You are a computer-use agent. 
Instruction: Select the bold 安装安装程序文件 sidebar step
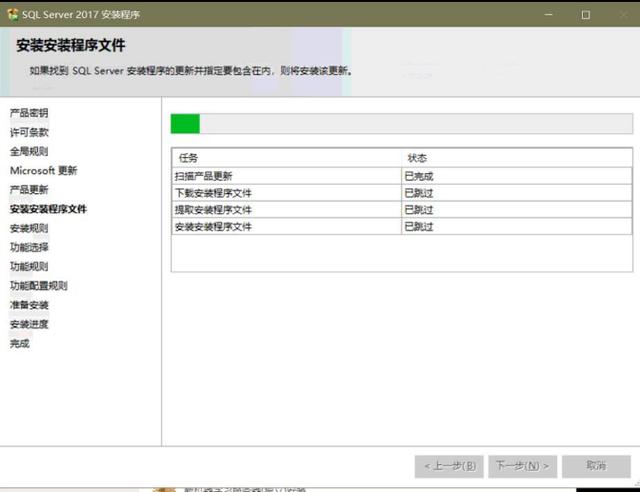click(x=48, y=209)
